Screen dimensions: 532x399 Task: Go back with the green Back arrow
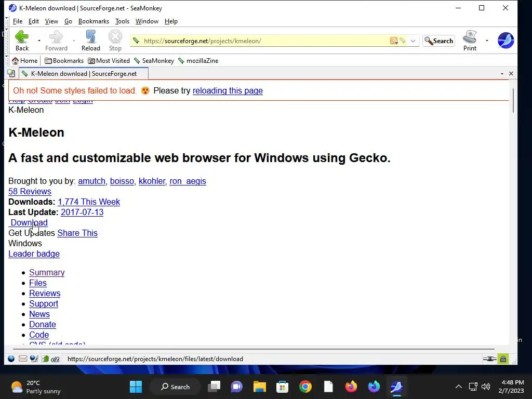[22, 41]
